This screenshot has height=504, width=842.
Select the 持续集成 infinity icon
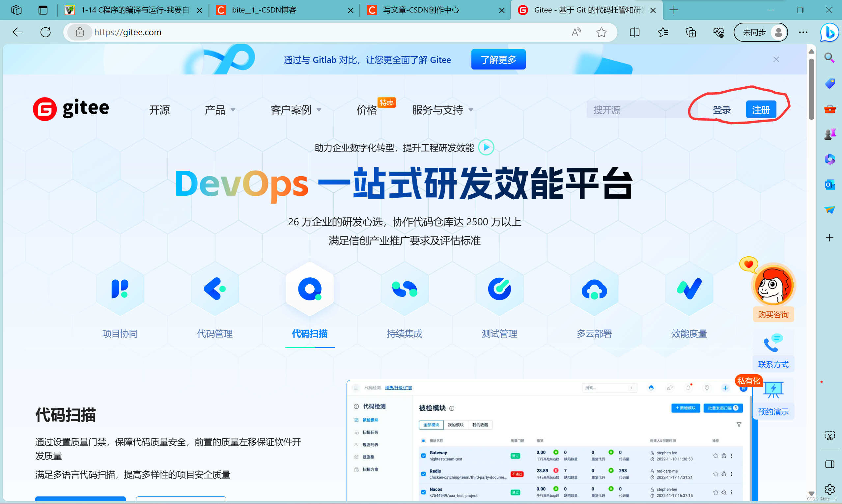click(x=404, y=289)
